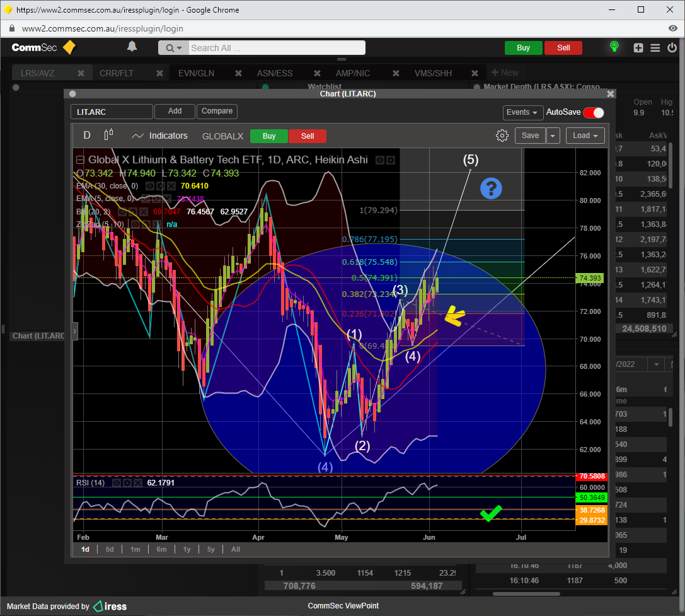This screenshot has width=685, height=616.
Task: Open chart settings gear next to Save
Action: [x=502, y=136]
